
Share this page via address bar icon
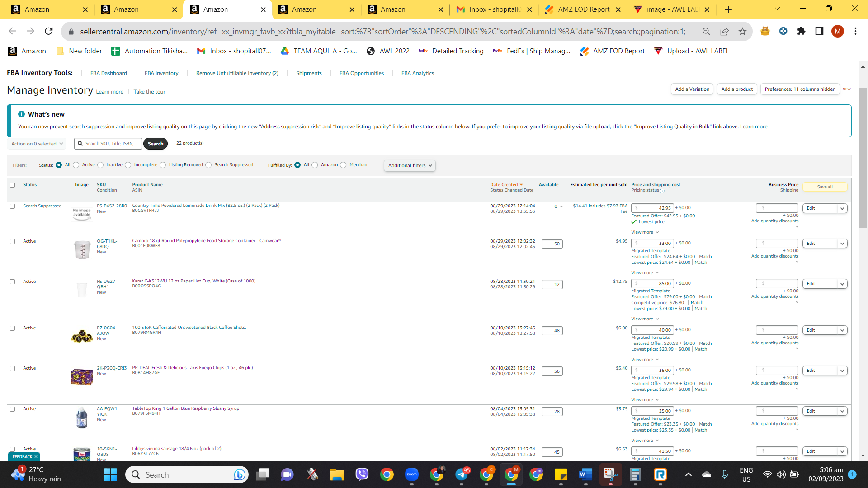coord(724,31)
